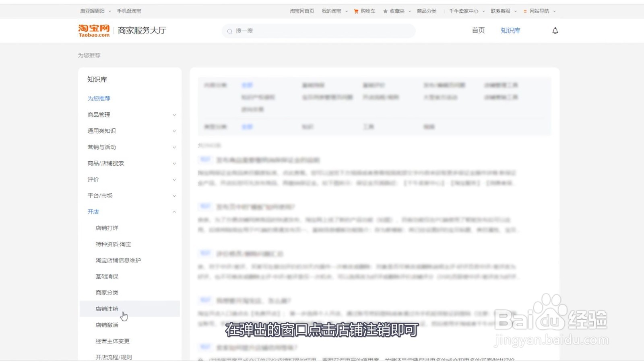Open the 店铺激活 sub-item
This screenshot has width=644, height=362.
(x=107, y=325)
